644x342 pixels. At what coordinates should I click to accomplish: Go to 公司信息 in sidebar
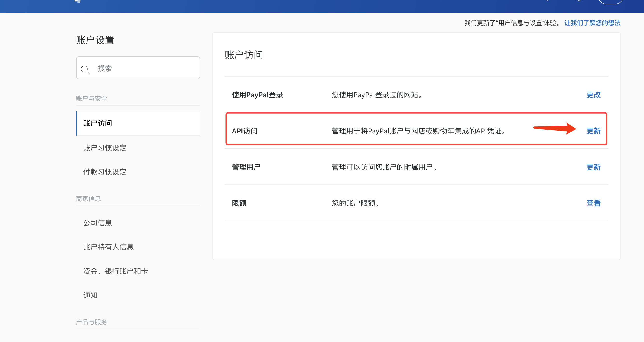(98, 223)
